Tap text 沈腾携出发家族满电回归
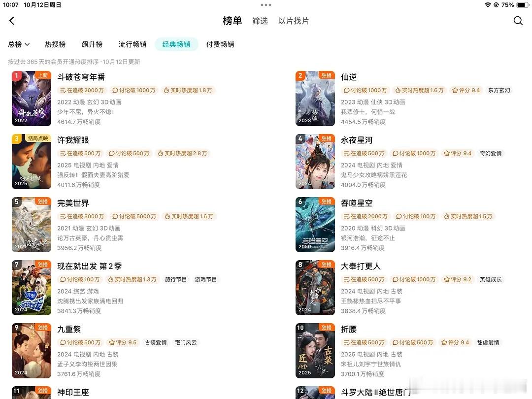 click(90, 301)
